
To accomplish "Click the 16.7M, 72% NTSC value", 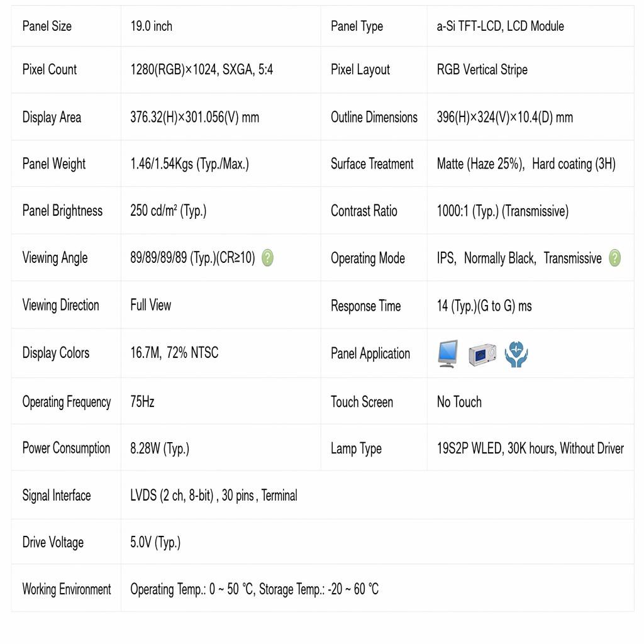I will click(174, 352).
